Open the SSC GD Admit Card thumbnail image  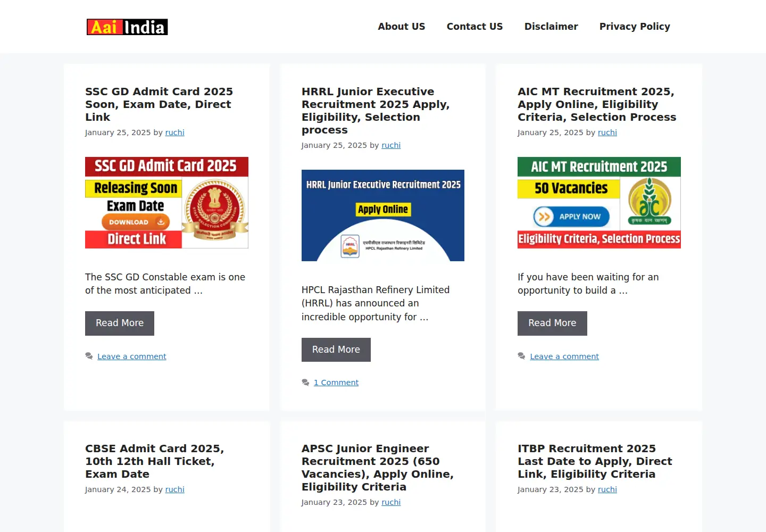click(x=166, y=203)
